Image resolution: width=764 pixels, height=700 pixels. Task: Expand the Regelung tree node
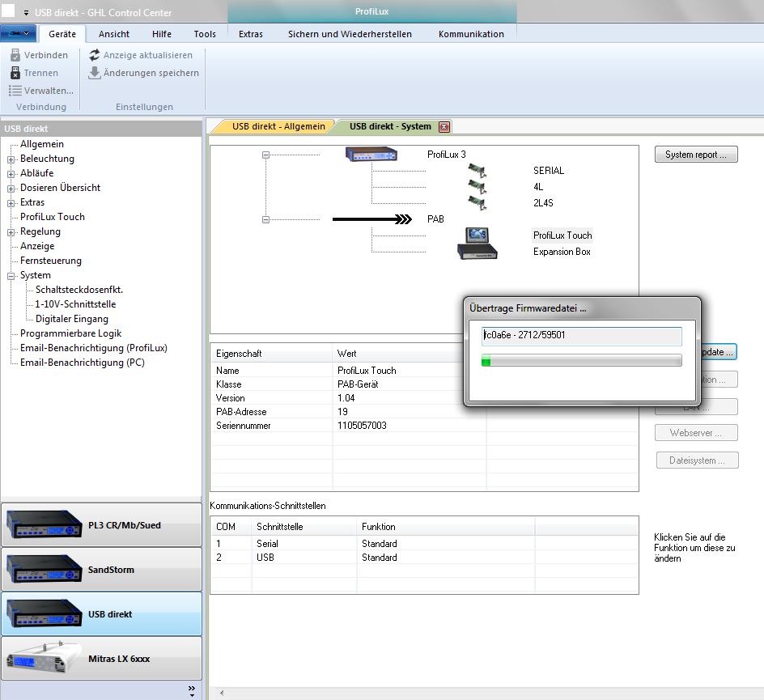pos(11,232)
